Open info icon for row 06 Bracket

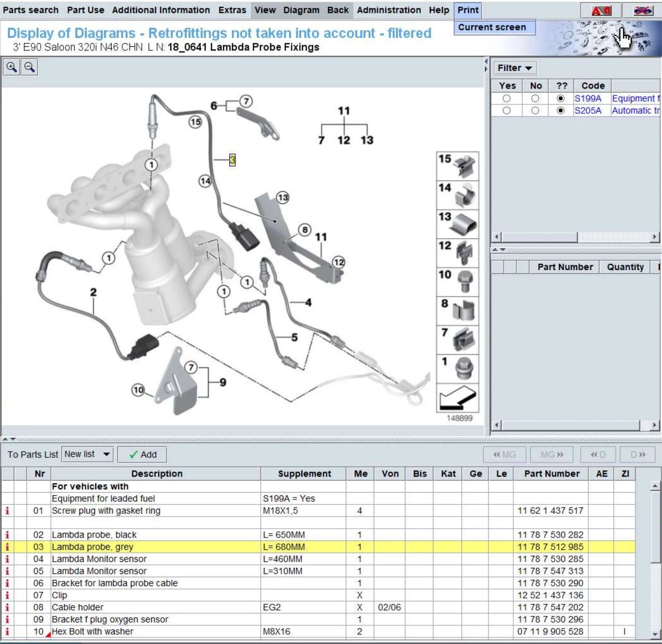pos(7,583)
